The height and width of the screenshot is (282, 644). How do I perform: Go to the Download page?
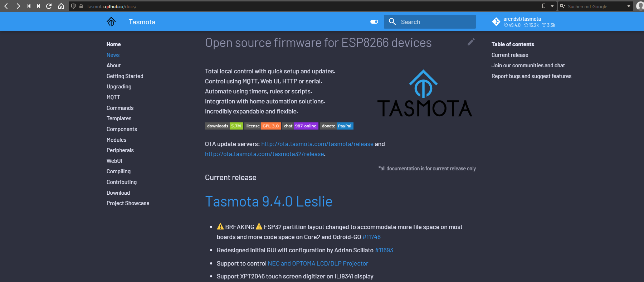click(118, 193)
